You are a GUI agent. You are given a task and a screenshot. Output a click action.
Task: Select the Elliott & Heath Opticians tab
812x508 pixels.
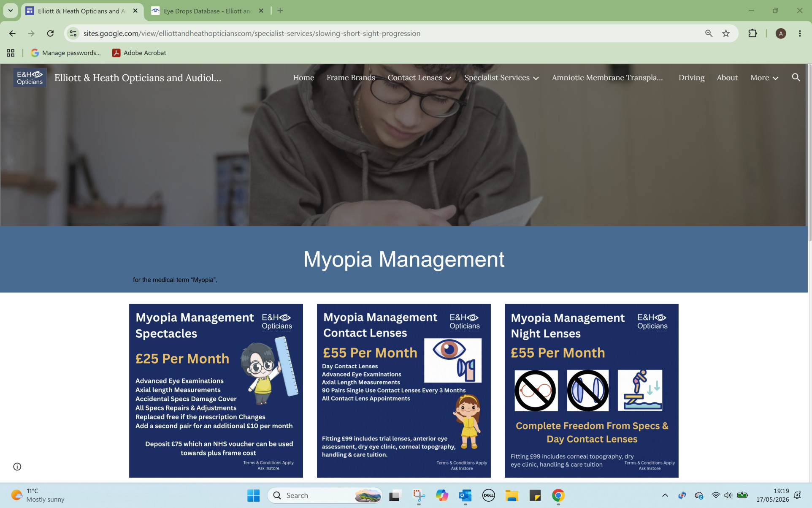[x=81, y=11]
